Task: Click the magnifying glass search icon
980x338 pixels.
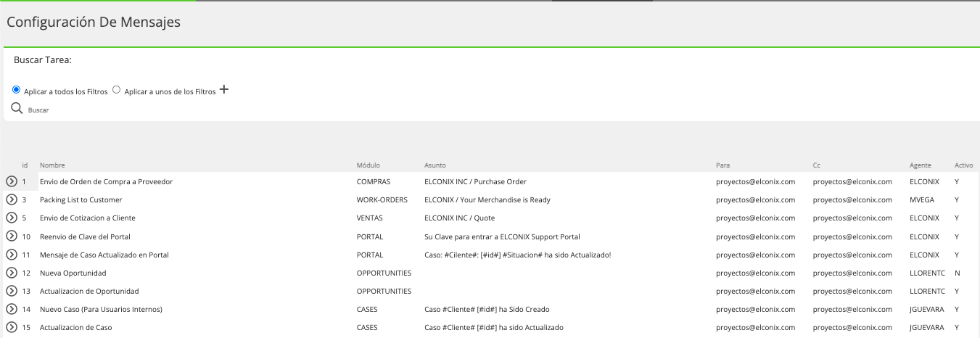Action: click(17, 109)
